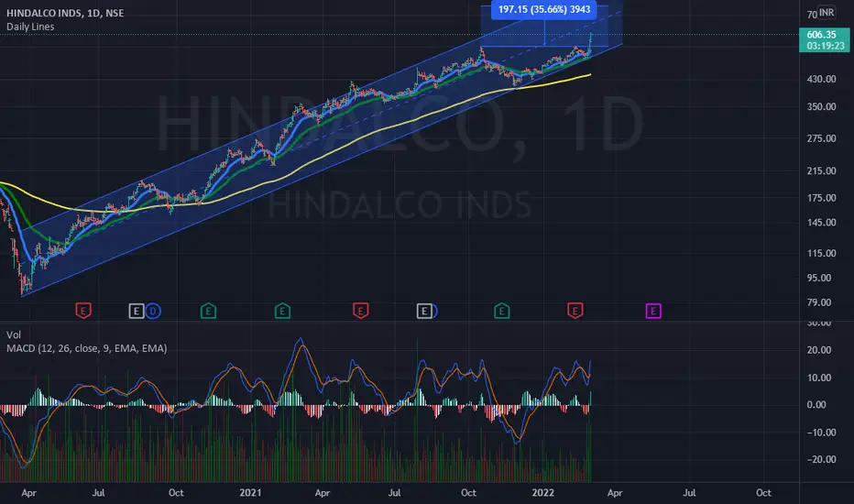The height and width of the screenshot is (504, 854).
Task: Select the MACD (12, 26, close, 9, EMA, EMA) legend
Action: 87,348
